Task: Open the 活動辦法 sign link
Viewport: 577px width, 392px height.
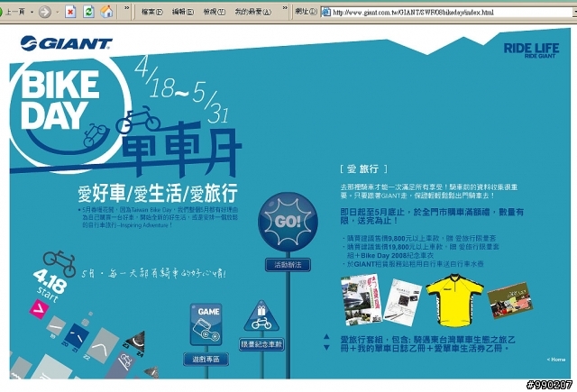Action: (288, 264)
